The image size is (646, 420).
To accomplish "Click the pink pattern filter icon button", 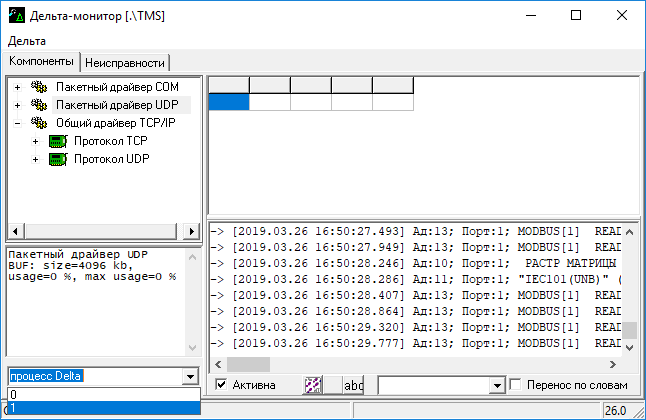I will pos(314,385).
